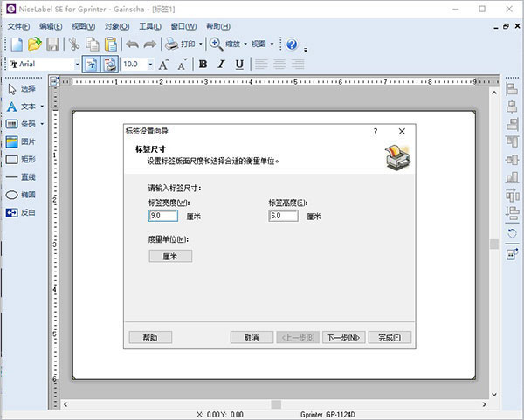Open the 窗口(W) menu
Image resolution: width=524 pixels, height=420 pixels.
[x=183, y=26]
